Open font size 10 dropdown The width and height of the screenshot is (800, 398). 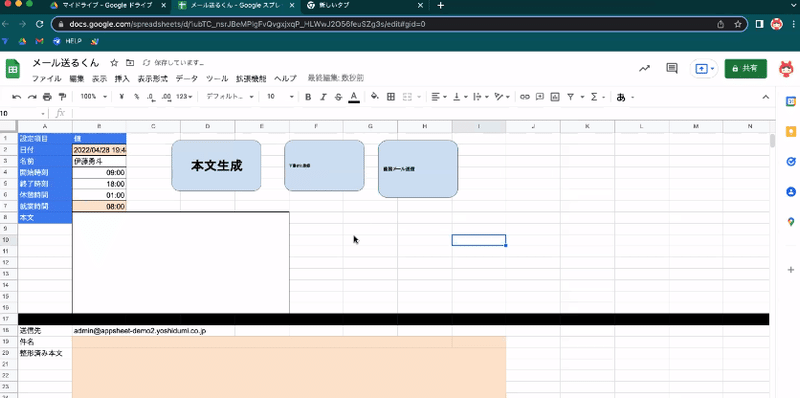tap(280, 97)
